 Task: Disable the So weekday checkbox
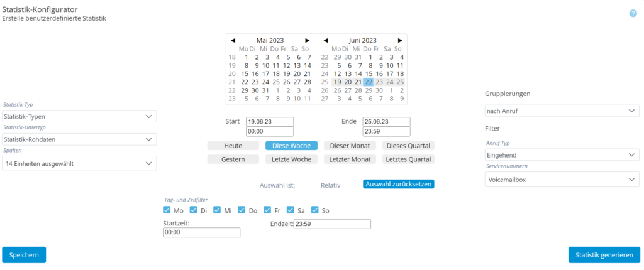coord(315,210)
